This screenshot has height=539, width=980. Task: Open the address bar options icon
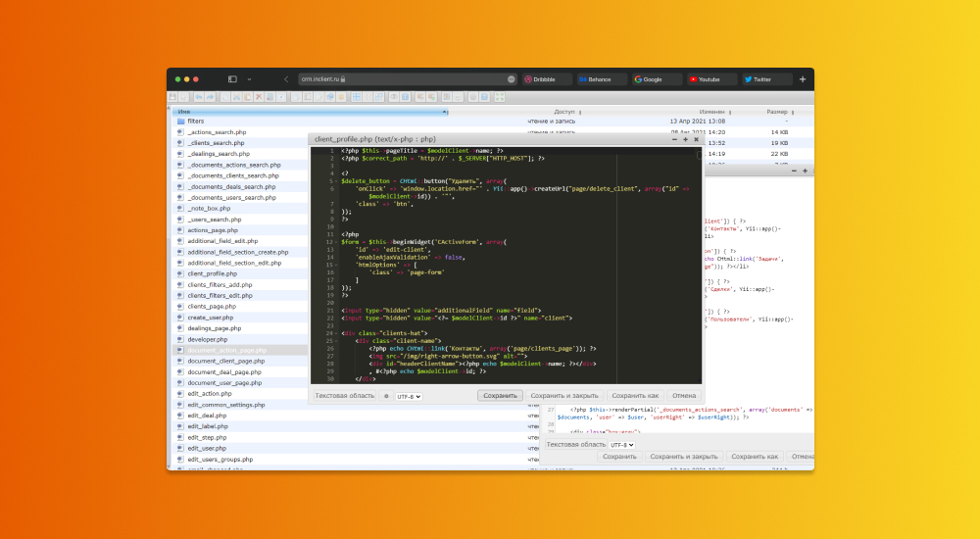512,78
